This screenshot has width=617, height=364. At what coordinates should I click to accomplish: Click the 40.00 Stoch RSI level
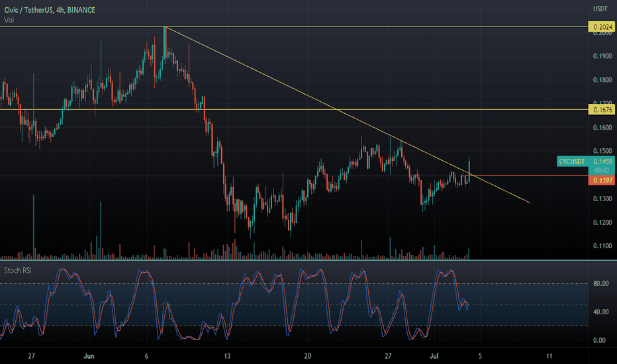(x=601, y=312)
